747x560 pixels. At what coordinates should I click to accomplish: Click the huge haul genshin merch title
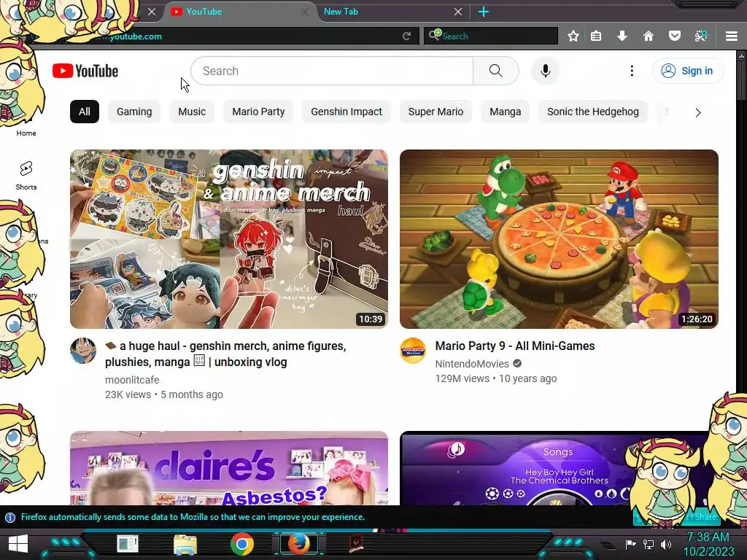(225, 354)
